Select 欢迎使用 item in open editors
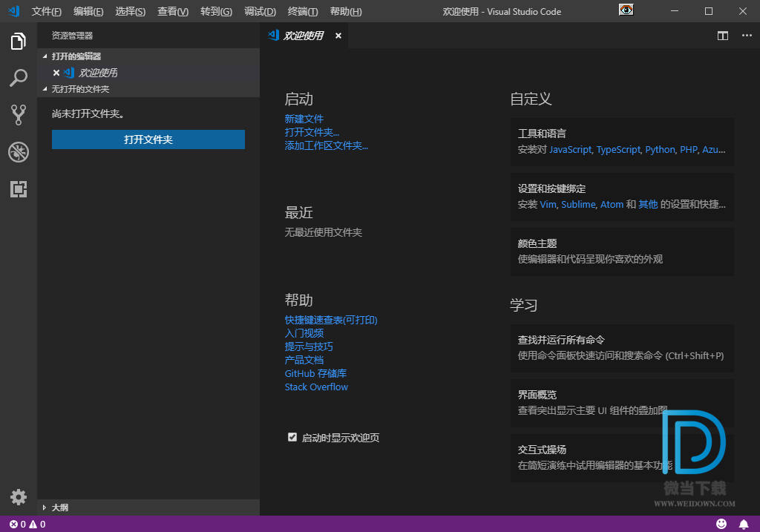Image resolution: width=760 pixels, height=532 pixels. tap(148, 73)
